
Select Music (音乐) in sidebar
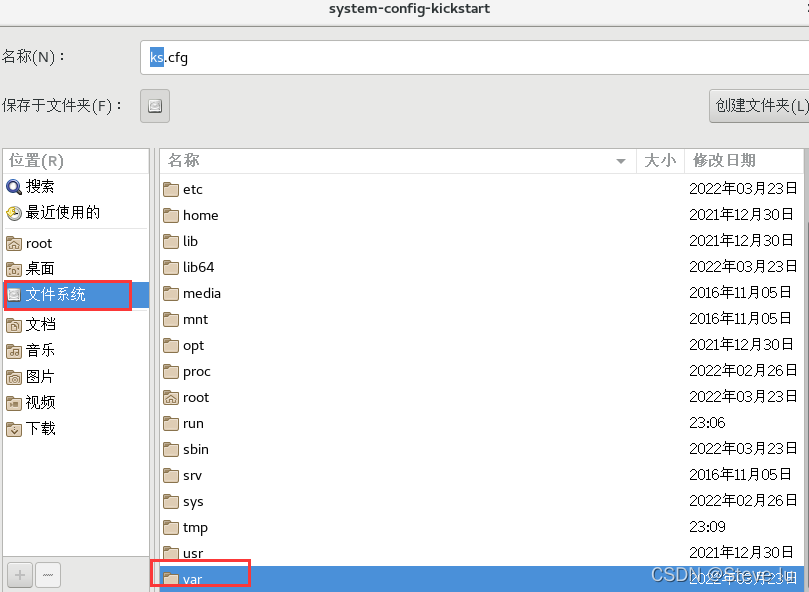[76, 350]
